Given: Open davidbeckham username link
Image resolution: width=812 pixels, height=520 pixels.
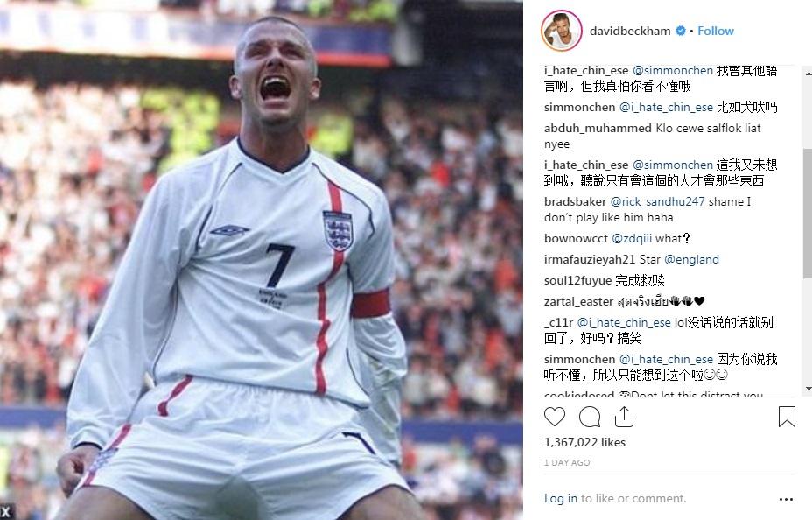Looking at the screenshot, I should [x=630, y=31].
